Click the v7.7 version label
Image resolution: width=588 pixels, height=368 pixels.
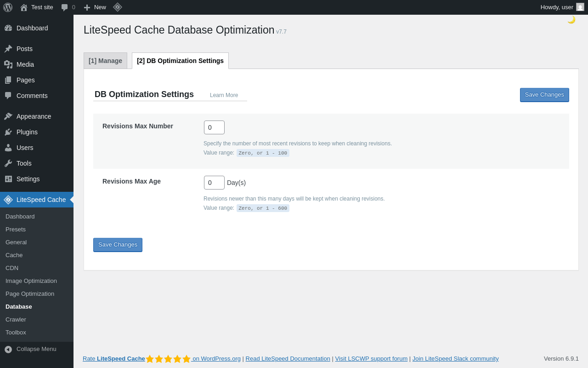[281, 32]
